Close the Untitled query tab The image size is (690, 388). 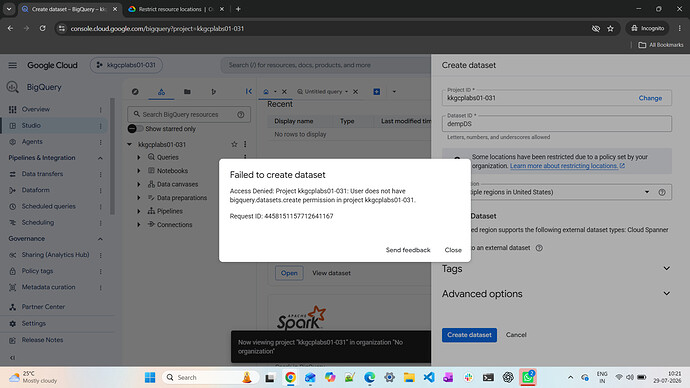pos(356,92)
